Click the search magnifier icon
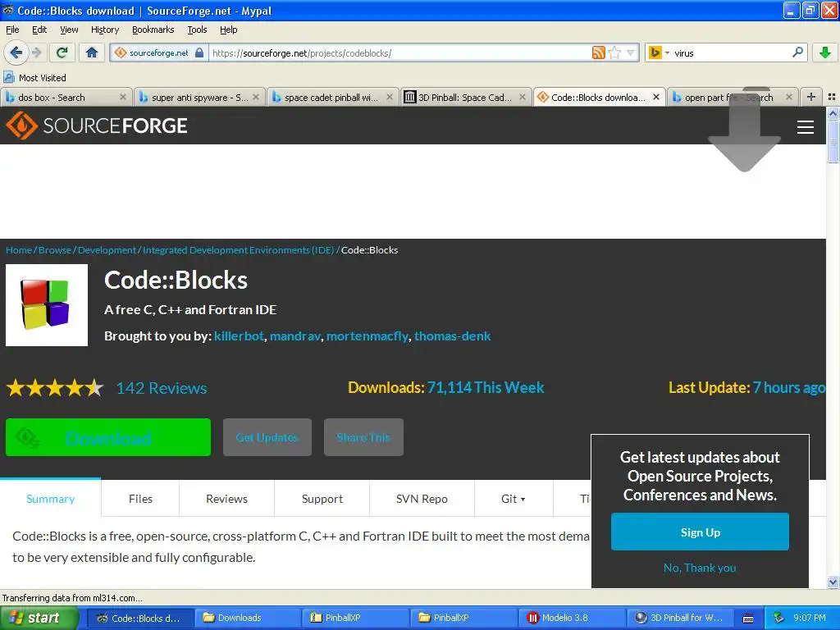Screen dimensions: 840x630 797,52
